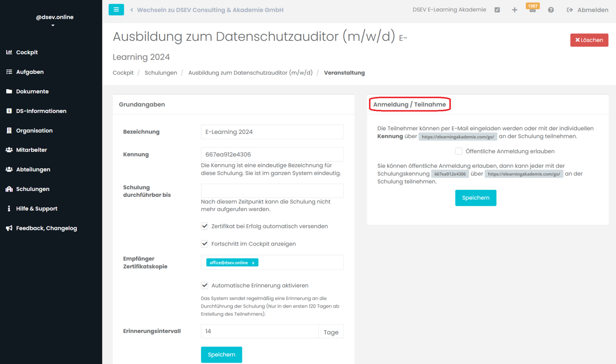Click the Schulungen breadcrumb link
Viewport: 616px width, 364px height.
click(x=161, y=73)
